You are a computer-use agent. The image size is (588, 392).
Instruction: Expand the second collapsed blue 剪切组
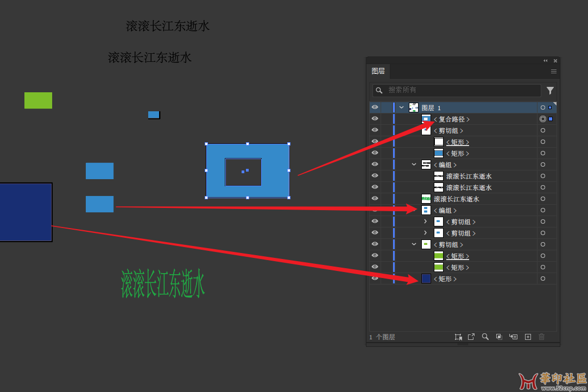(425, 233)
